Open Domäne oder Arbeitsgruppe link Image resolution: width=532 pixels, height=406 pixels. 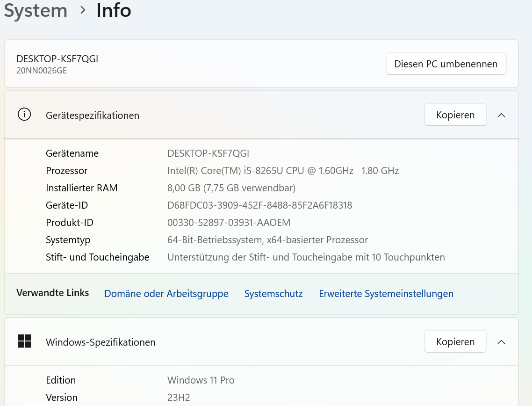tap(166, 294)
